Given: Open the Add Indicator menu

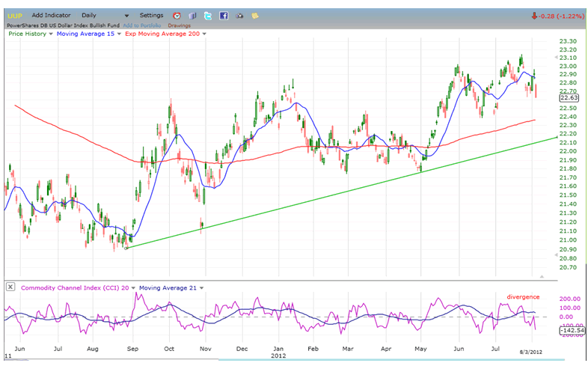Looking at the screenshot, I should (52, 15).
